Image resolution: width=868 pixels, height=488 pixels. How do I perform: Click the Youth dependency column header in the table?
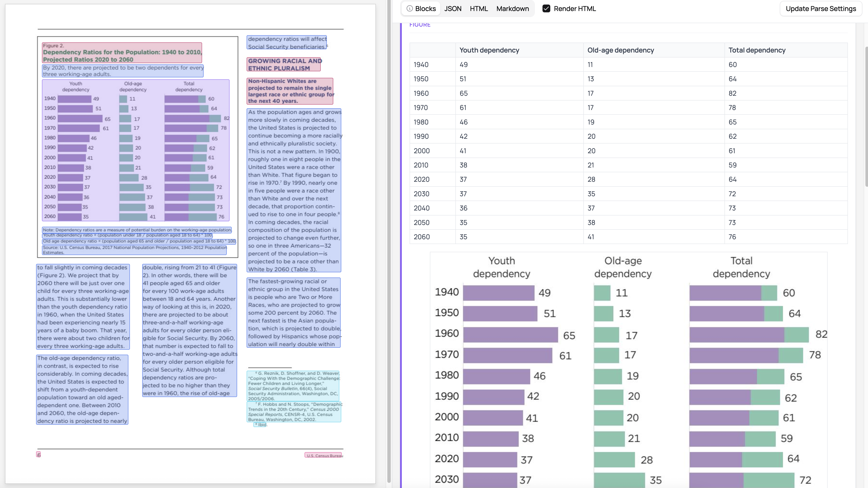point(489,50)
